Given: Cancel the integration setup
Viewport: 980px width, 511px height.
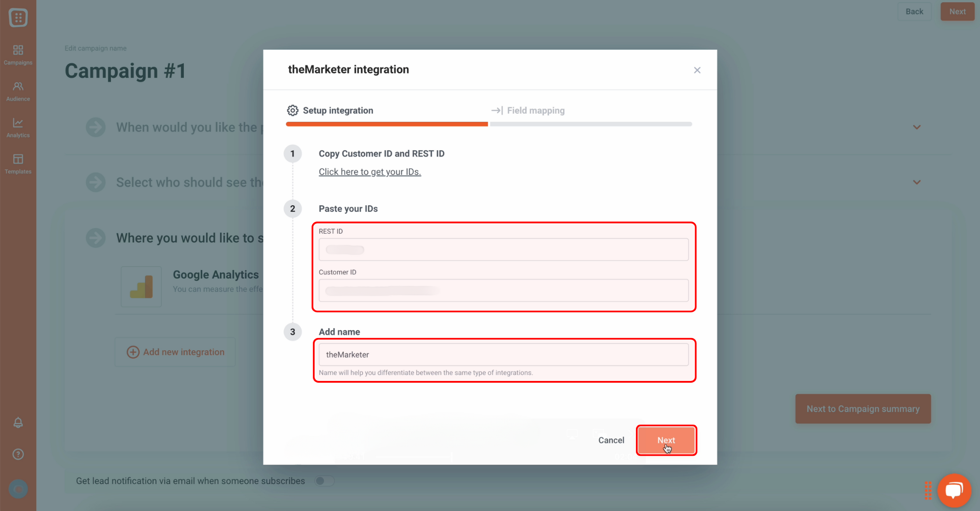Looking at the screenshot, I should (x=611, y=440).
